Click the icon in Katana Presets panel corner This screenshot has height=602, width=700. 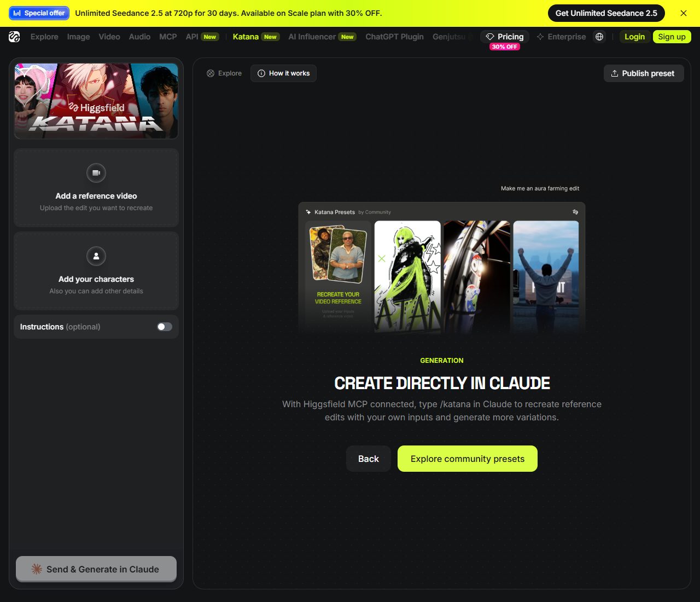[575, 212]
